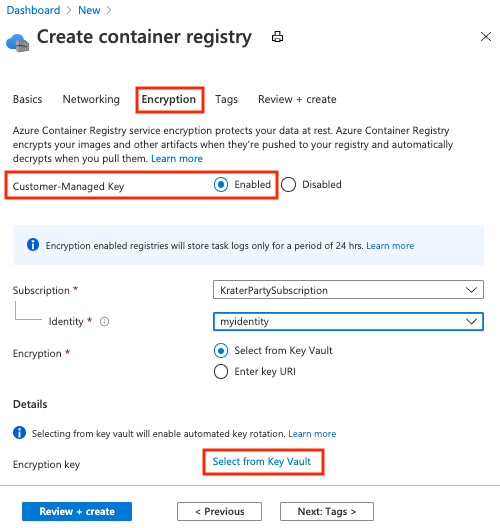Viewport: 500px width, 528px height.
Task: Switch to the Basics tab
Action: pyautogui.click(x=28, y=99)
